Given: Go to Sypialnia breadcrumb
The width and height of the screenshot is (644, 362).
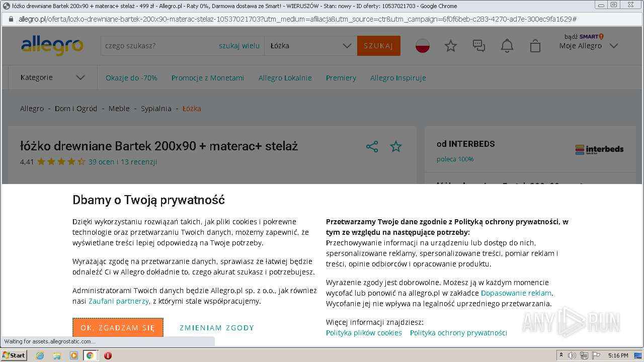Looking at the screenshot, I should coord(156,109).
